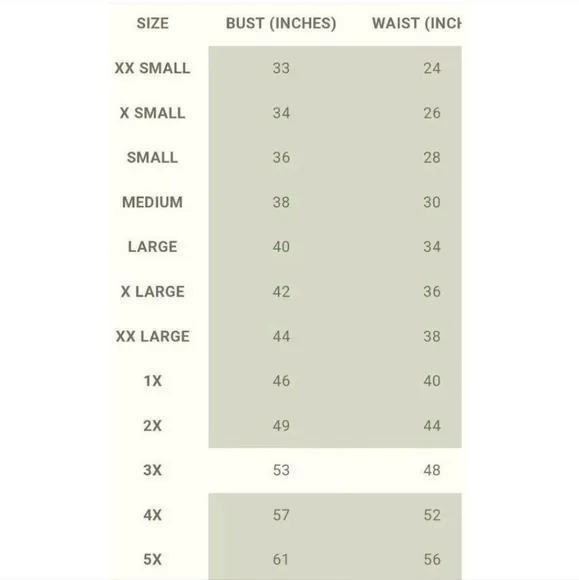Select the SMALL size label

tap(152, 158)
